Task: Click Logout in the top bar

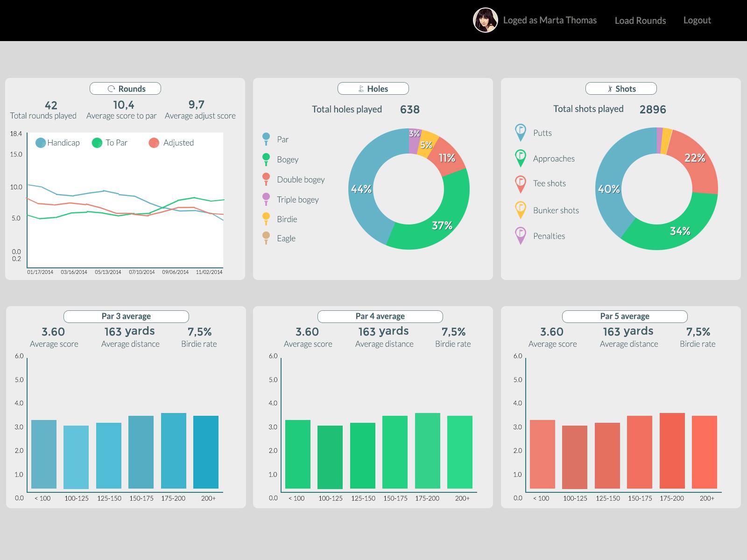Action: (697, 21)
